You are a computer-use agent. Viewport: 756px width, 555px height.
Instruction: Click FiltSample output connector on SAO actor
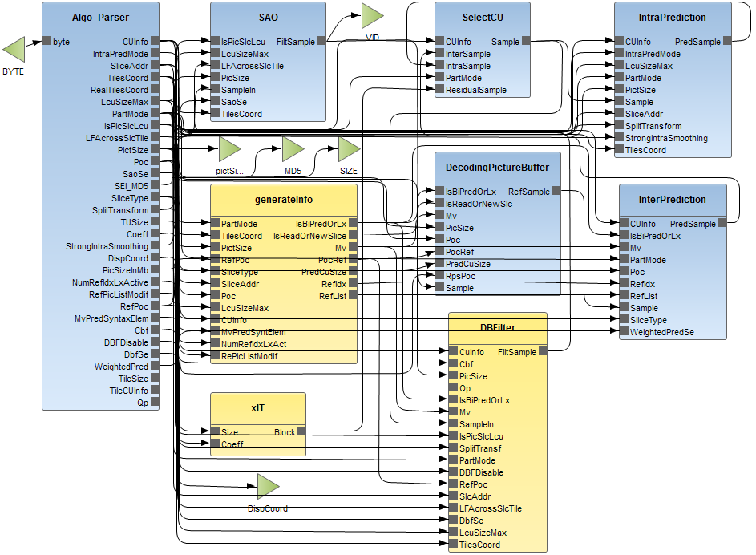[321, 42]
